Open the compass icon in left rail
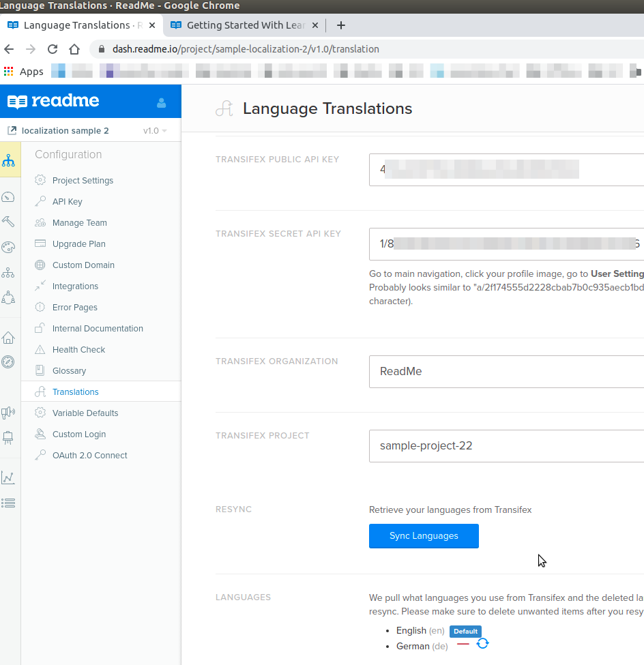The width and height of the screenshot is (644, 665). click(x=8, y=361)
